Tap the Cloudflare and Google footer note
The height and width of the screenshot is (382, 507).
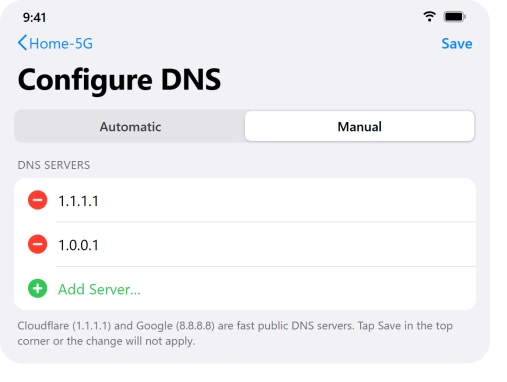[x=235, y=333]
